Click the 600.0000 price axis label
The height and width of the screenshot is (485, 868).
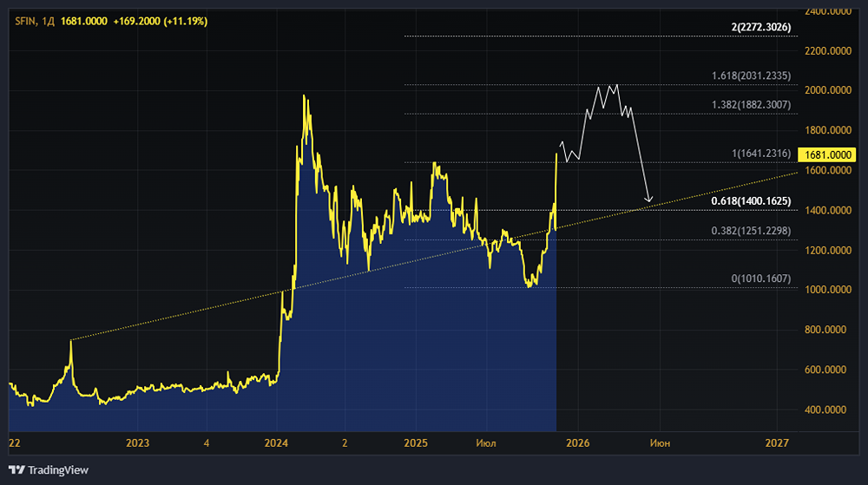[x=825, y=370]
